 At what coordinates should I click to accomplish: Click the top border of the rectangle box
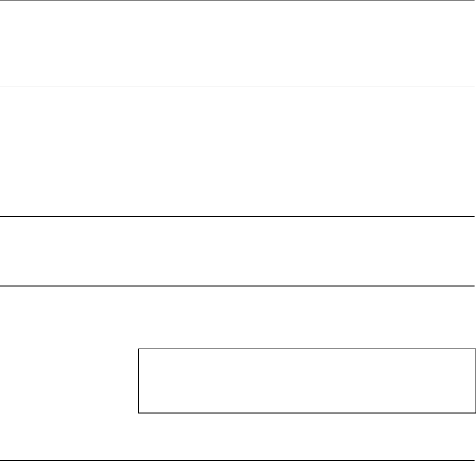tap(307, 349)
